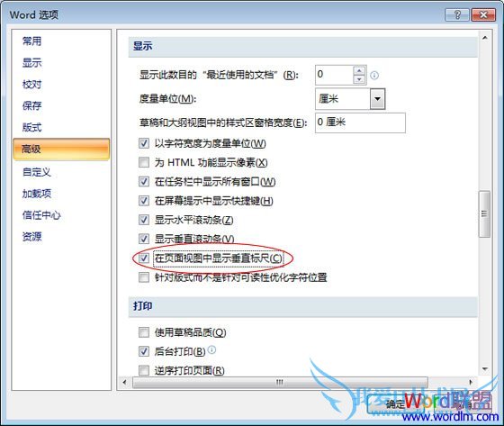Select 显示 category in left sidebar
The width and height of the screenshot is (504, 426).
click(31, 63)
